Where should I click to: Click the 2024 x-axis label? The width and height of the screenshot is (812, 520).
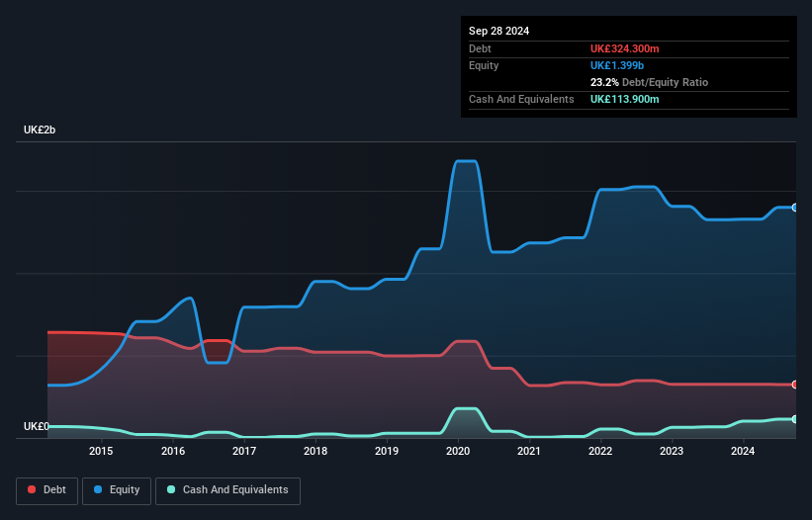tap(743, 451)
